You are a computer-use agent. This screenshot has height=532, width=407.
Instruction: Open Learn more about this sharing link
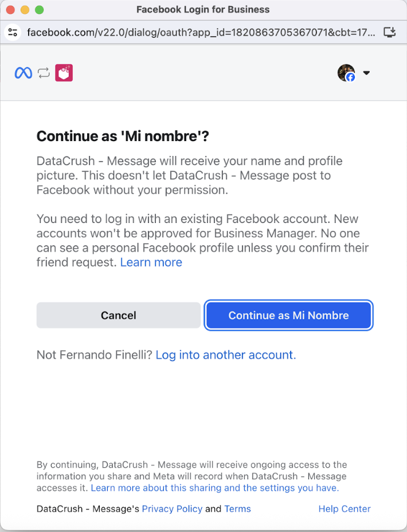tap(215, 488)
